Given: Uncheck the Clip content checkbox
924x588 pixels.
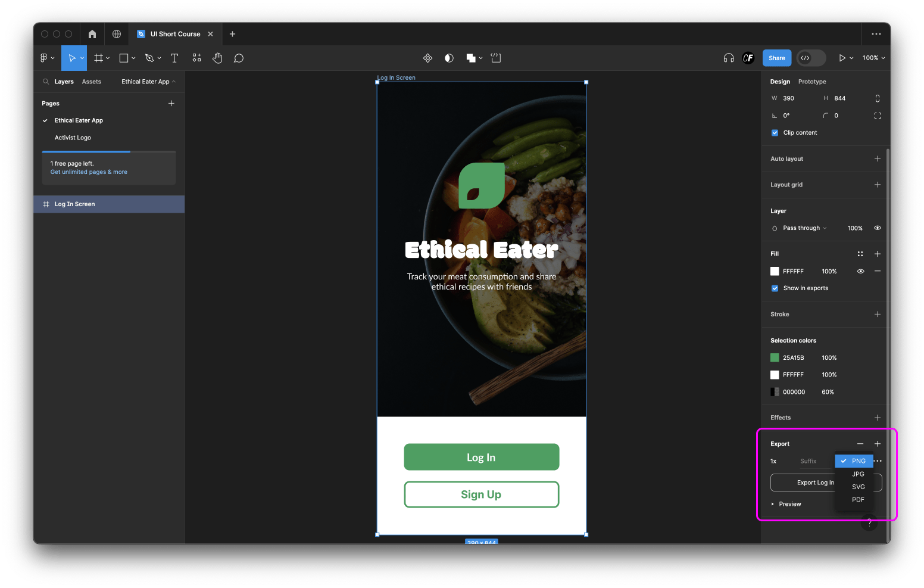Looking at the screenshot, I should (775, 133).
